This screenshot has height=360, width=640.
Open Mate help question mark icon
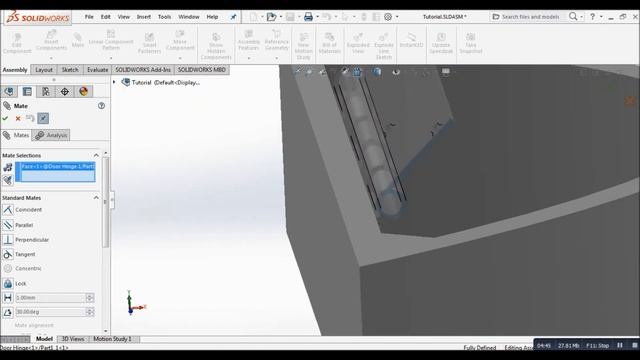pos(101,106)
